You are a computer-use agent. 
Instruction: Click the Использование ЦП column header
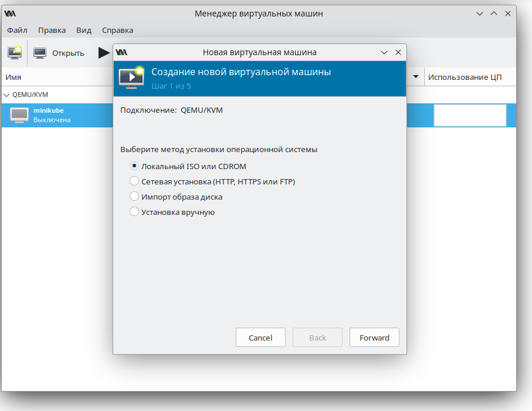point(465,77)
